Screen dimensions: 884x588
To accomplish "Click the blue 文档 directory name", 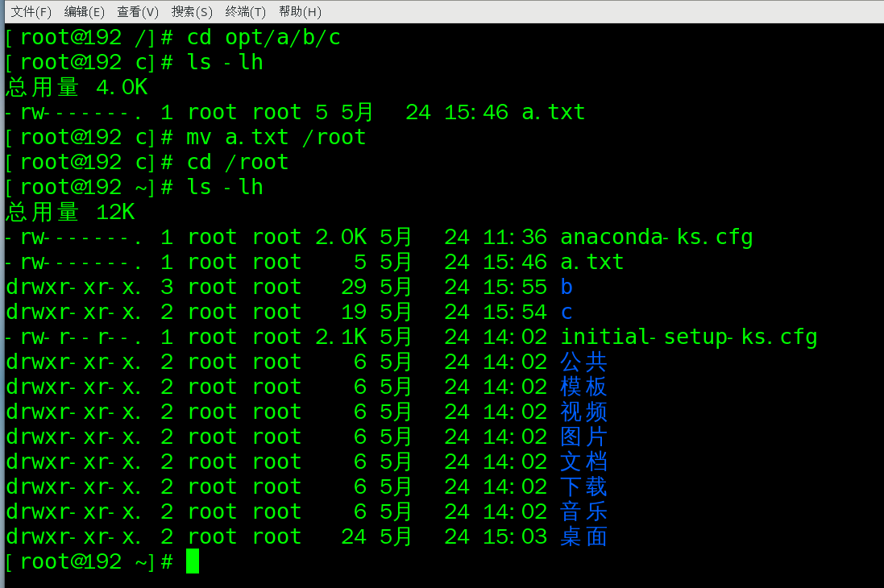I will [583, 462].
